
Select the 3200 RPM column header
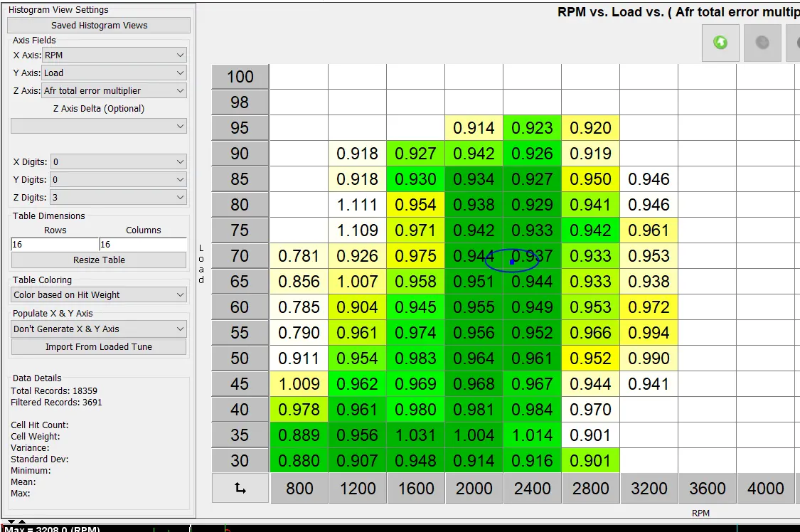649,488
